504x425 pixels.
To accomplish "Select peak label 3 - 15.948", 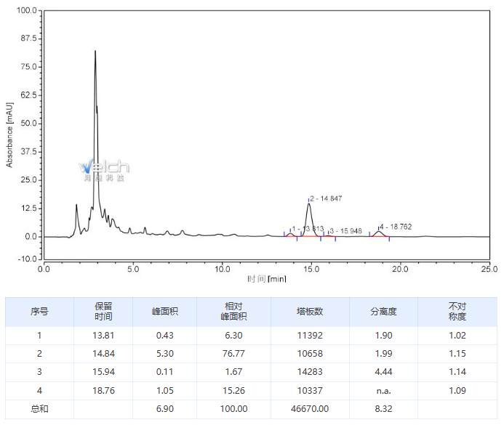I will (345, 230).
